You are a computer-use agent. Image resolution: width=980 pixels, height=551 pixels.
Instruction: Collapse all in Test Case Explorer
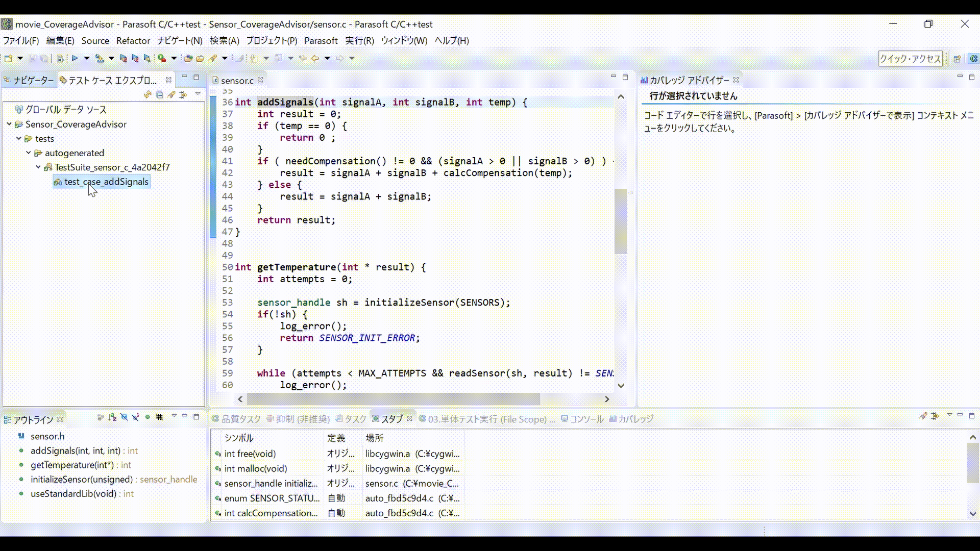coord(160,94)
